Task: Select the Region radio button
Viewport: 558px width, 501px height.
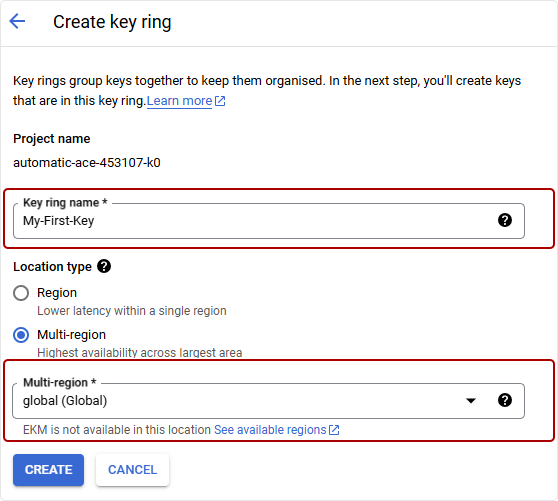Action: (x=21, y=293)
